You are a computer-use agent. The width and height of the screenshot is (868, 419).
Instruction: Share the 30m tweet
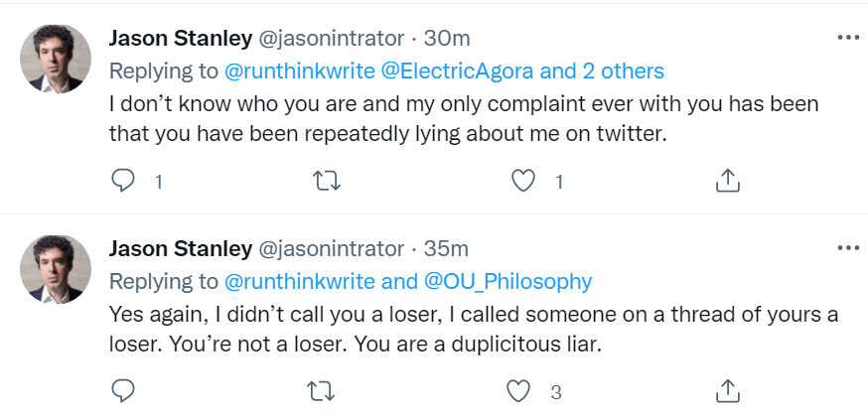pyautogui.click(x=727, y=181)
